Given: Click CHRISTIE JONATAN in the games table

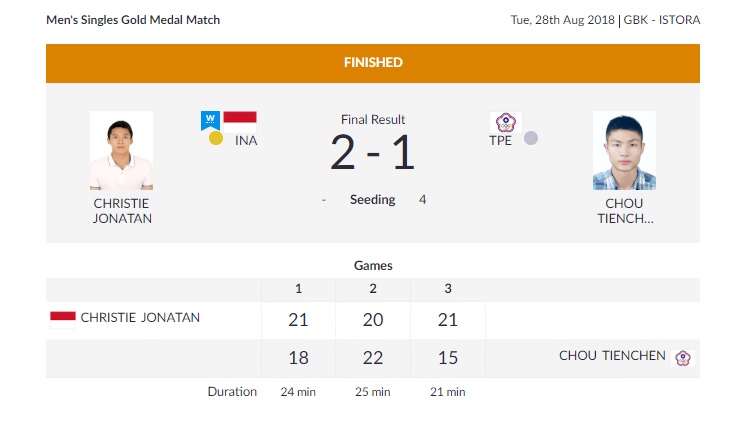Looking at the screenshot, I should [x=140, y=318].
